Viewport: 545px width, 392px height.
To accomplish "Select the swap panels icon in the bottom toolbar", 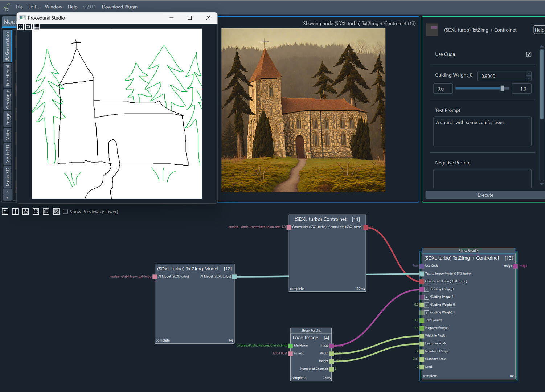I will click(56, 211).
